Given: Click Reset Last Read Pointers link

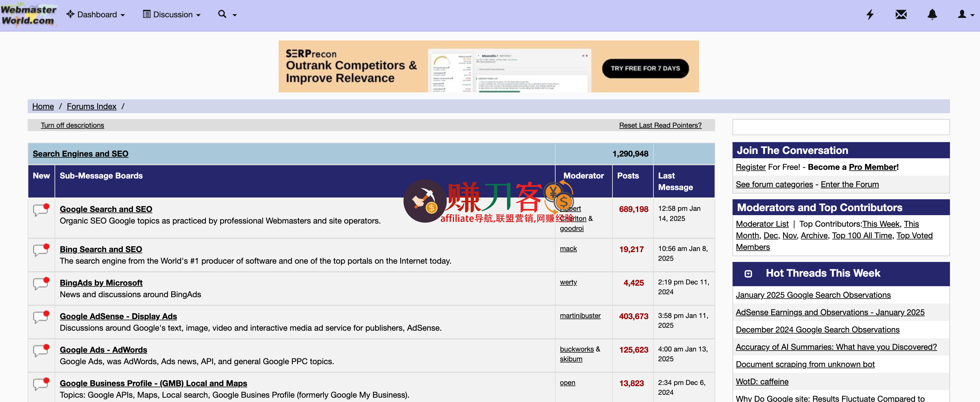Looking at the screenshot, I should pos(660,125).
